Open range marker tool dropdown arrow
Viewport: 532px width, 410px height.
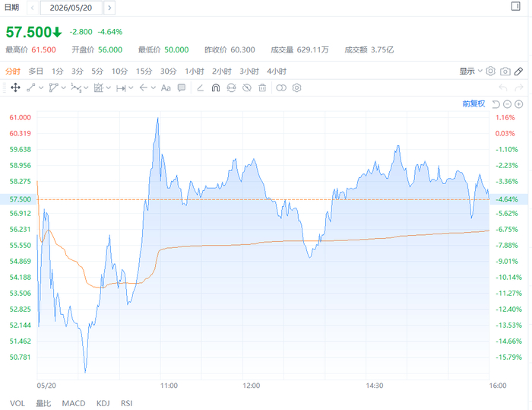click(131, 88)
